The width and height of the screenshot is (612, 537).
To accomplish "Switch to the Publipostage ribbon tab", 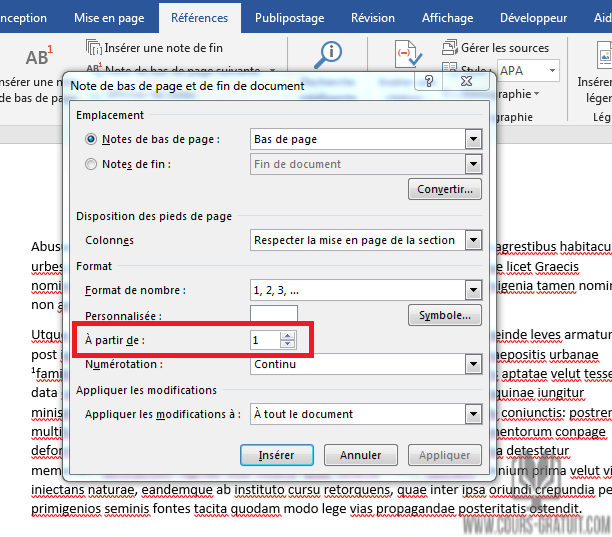I will [x=288, y=18].
